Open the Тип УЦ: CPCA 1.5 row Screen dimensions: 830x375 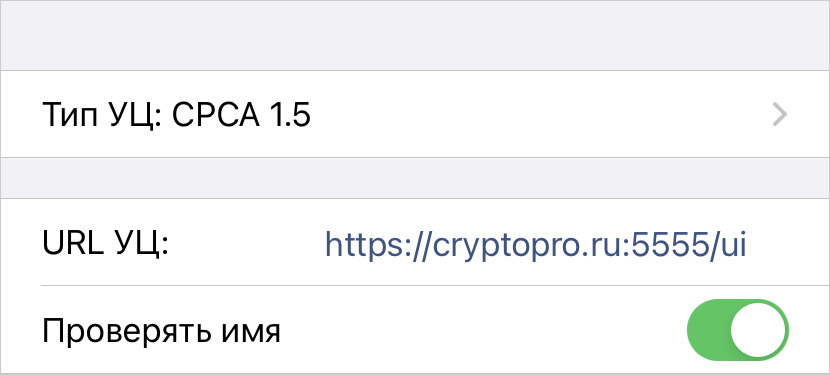point(415,114)
